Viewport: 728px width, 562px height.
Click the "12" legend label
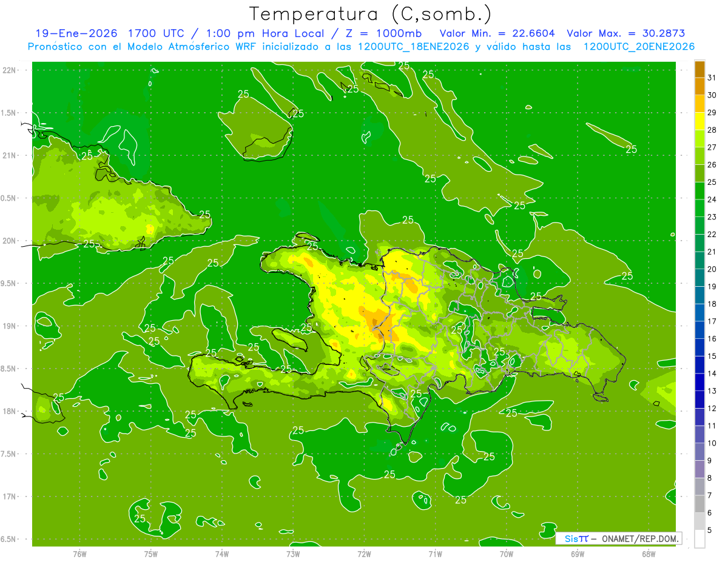[x=712, y=408]
